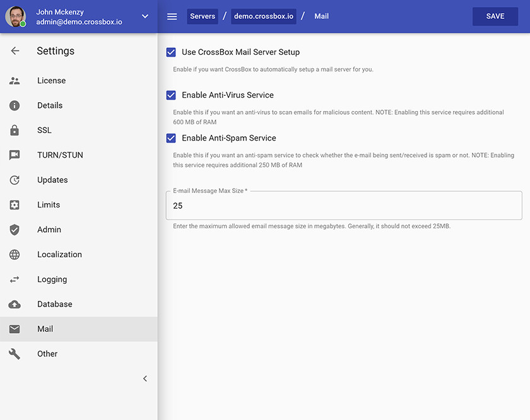530x420 pixels.
Task: Click the 'Enable Anti-Virus Service' label
Action: [x=228, y=95]
